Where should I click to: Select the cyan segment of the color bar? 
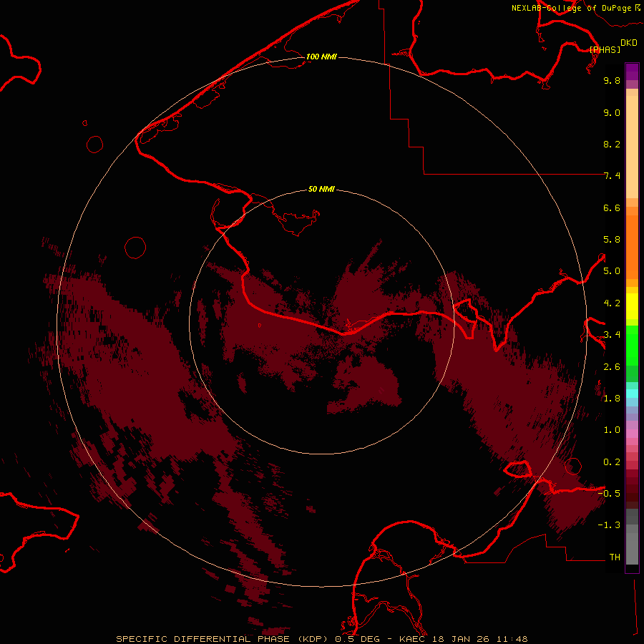click(632, 393)
